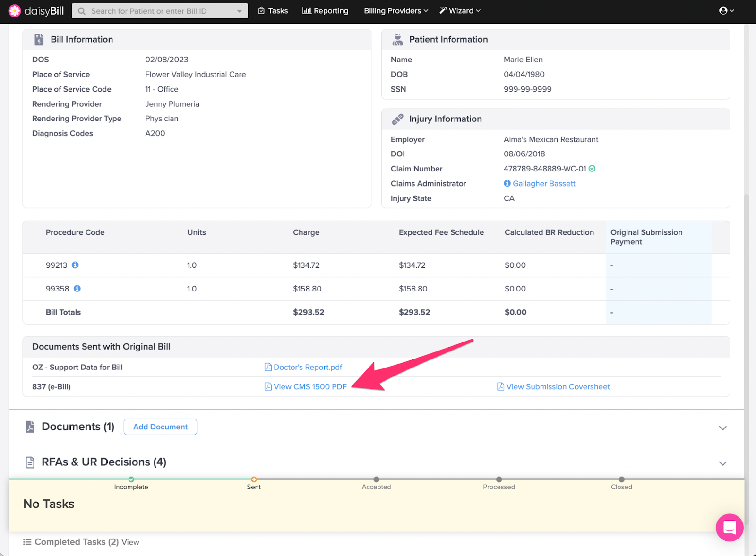The width and height of the screenshot is (756, 556).
Task: Expand the Documents (1) section chevron
Action: coord(722,428)
